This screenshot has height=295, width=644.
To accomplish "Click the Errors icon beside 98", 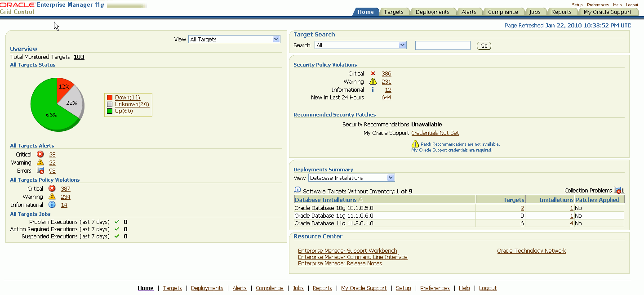I will click(40, 170).
